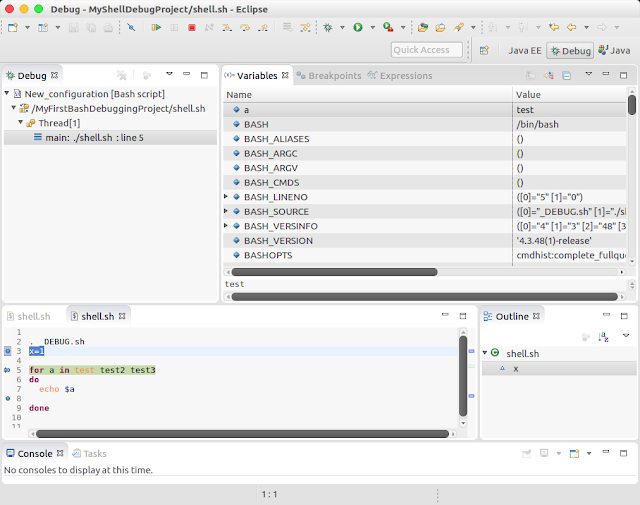Viewport: 640px width, 505px height.
Task: Open the New wizard dropdown arrow
Action: pos(27,27)
